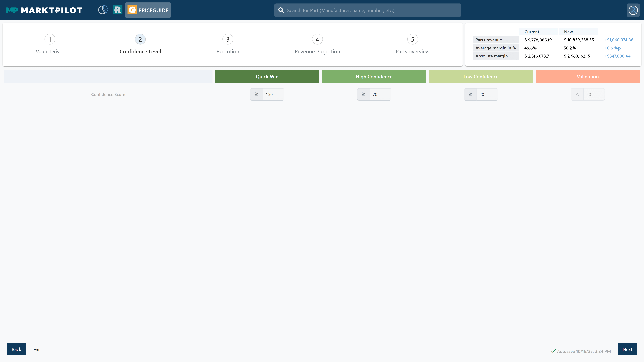The height and width of the screenshot is (362, 644).
Task: Navigate to Value Driver step 1
Action: point(50,39)
